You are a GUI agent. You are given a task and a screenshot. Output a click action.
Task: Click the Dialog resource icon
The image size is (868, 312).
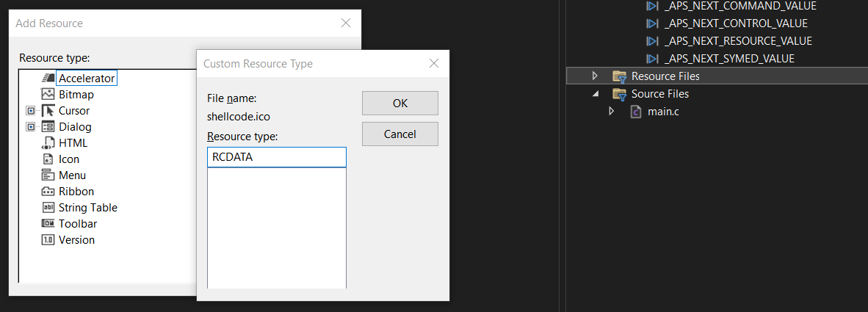(48, 127)
